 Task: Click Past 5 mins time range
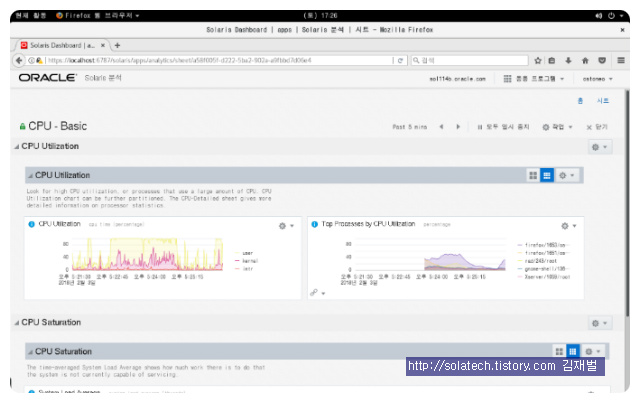409,127
